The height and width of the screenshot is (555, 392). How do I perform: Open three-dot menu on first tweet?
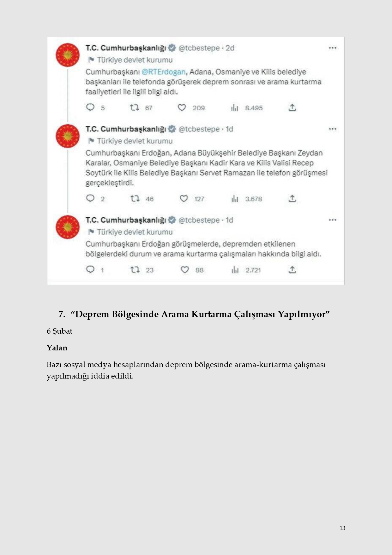tap(332, 48)
